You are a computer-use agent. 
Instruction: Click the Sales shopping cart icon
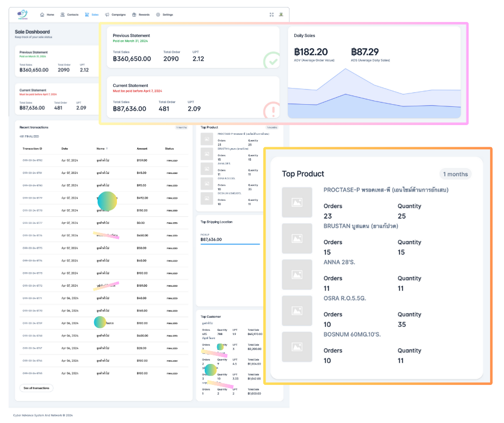tap(87, 14)
